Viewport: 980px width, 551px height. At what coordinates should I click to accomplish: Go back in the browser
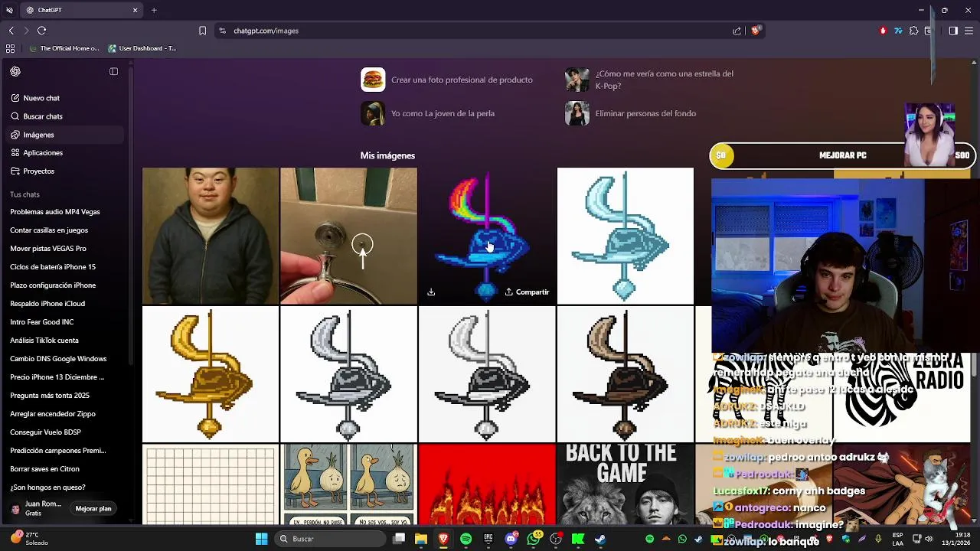[11, 31]
